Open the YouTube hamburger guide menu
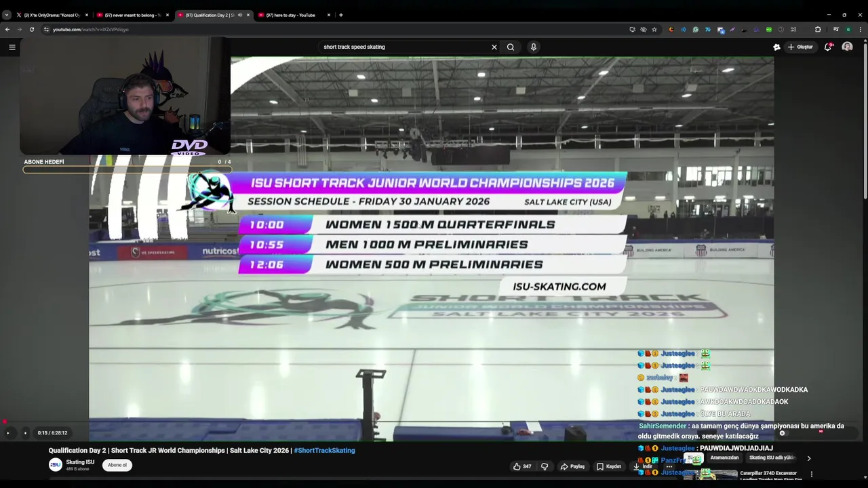Image resolution: width=868 pixels, height=488 pixels. 12,47
